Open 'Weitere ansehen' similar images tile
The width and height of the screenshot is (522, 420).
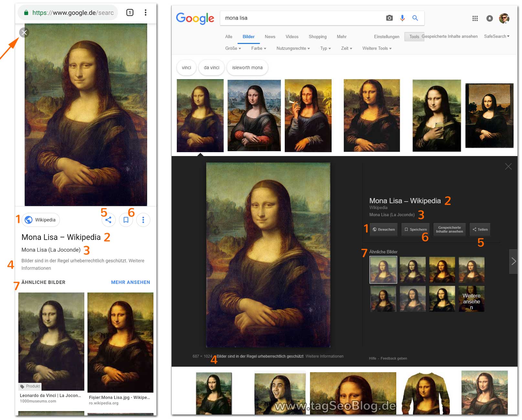[472, 299]
